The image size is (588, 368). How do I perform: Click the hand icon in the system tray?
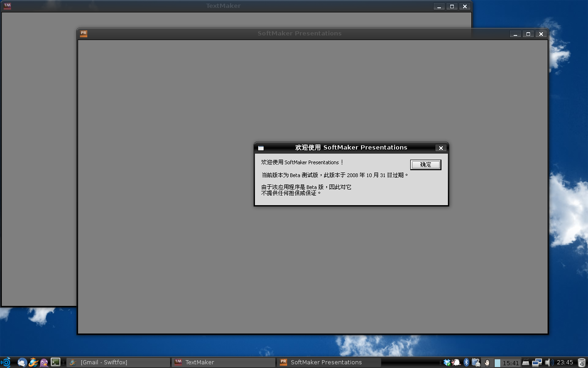pos(487,363)
